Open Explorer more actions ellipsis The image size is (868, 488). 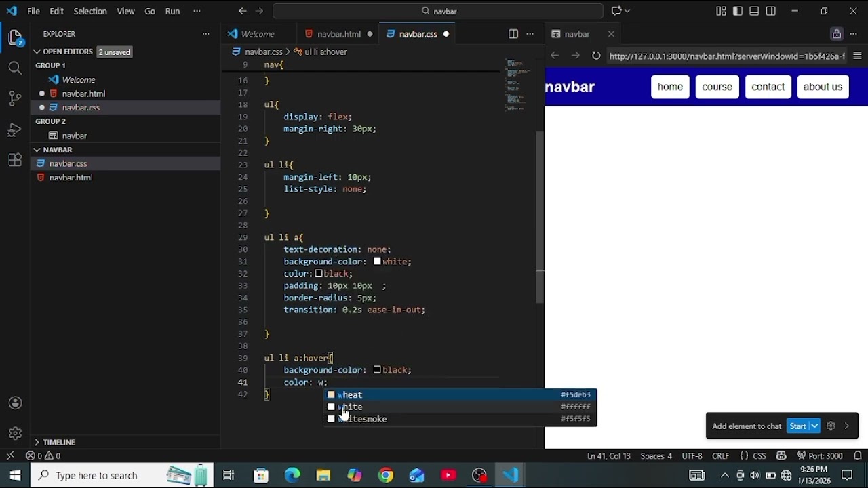pos(206,34)
